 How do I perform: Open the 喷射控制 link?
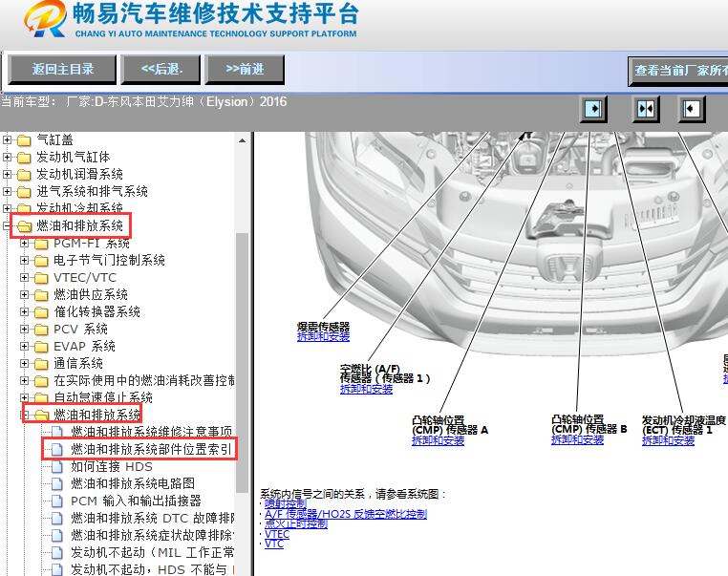286,504
